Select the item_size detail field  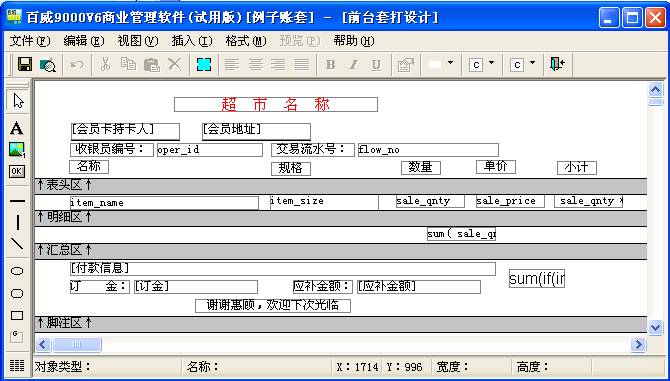(x=324, y=202)
